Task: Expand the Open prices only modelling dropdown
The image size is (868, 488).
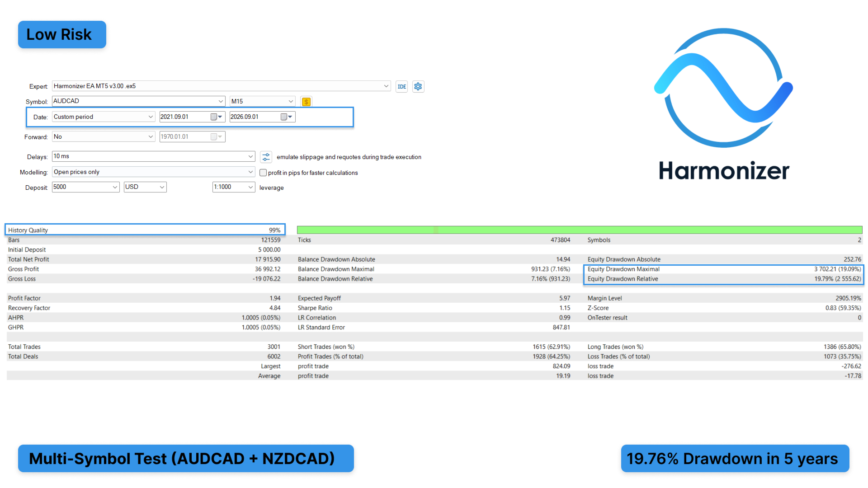Action: click(154, 172)
